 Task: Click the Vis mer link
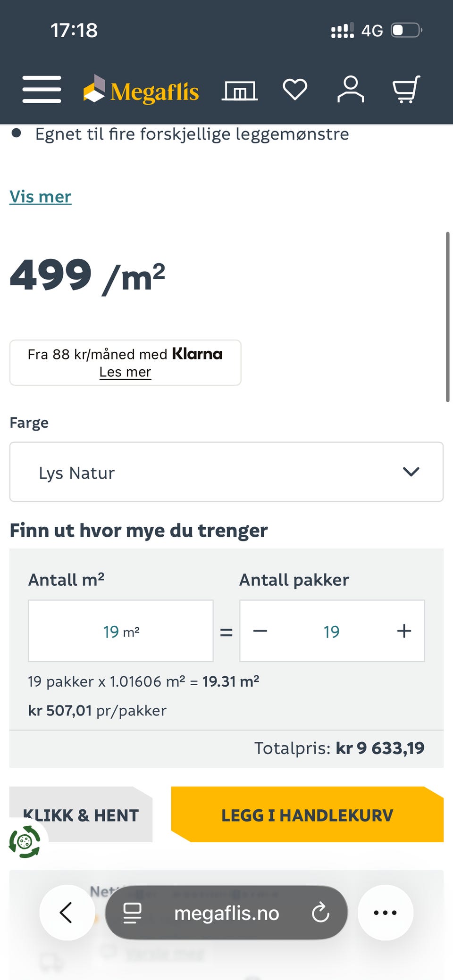[x=41, y=197]
